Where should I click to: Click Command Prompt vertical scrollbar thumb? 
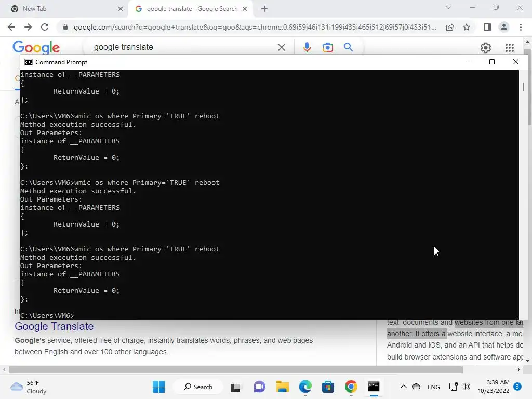click(x=524, y=87)
